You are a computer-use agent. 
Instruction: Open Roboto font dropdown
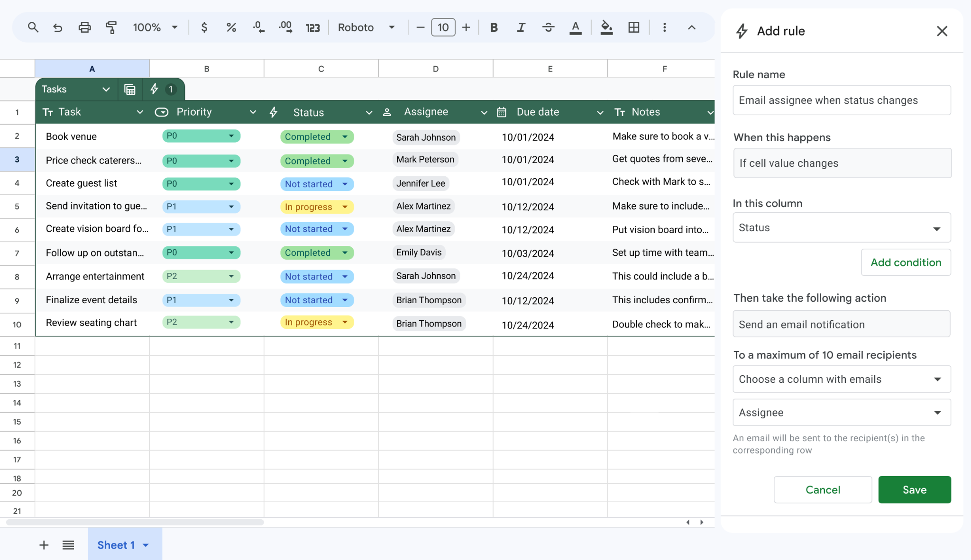(x=366, y=27)
